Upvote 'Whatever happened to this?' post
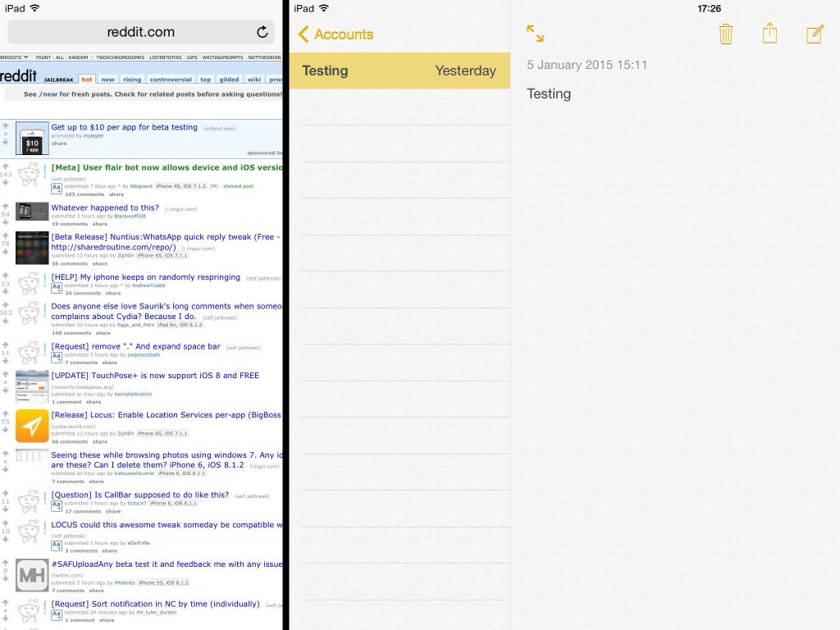840x630 pixels. (6, 206)
